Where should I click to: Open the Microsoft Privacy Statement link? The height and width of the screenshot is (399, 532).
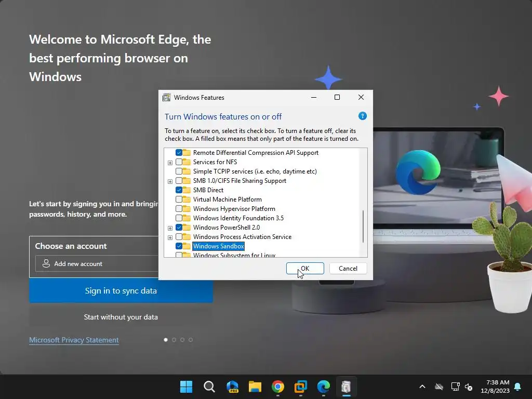pos(74,340)
